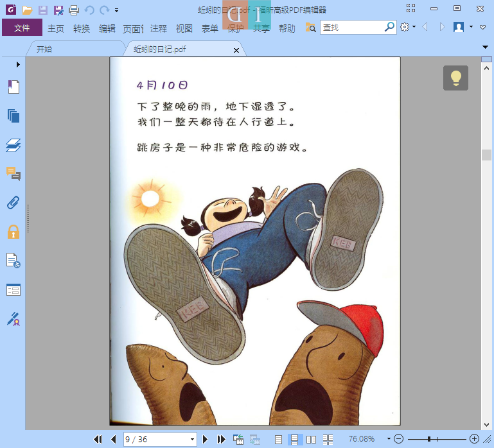
Task: Expand the left navigation panel arrow
Action: (18, 65)
